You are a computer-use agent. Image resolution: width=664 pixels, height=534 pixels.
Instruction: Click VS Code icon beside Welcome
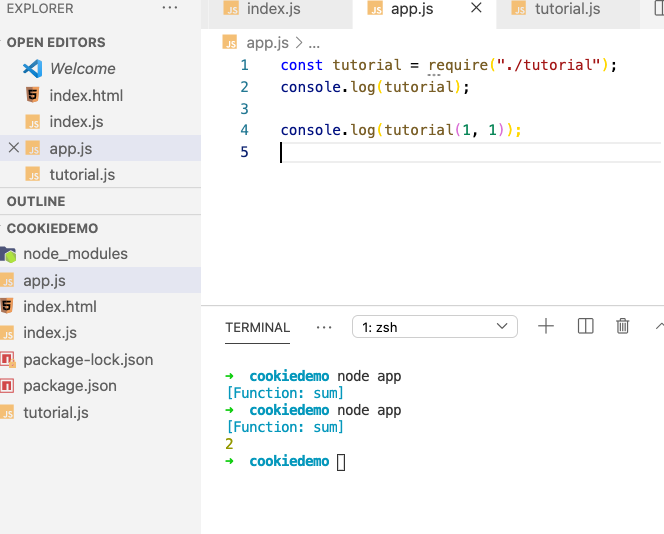click(33, 69)
